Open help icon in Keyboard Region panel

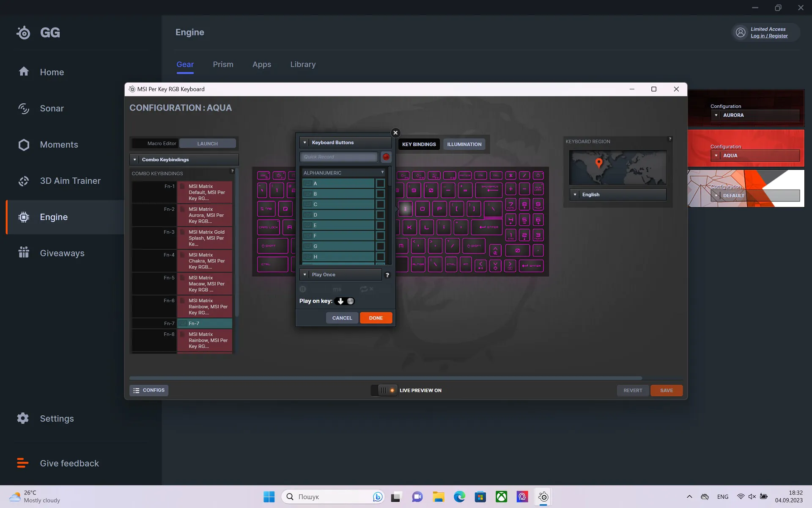(670, 139)
